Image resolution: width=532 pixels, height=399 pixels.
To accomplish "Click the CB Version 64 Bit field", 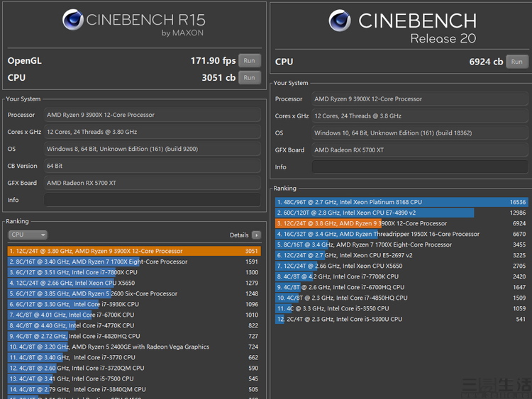I will [153, 166].
